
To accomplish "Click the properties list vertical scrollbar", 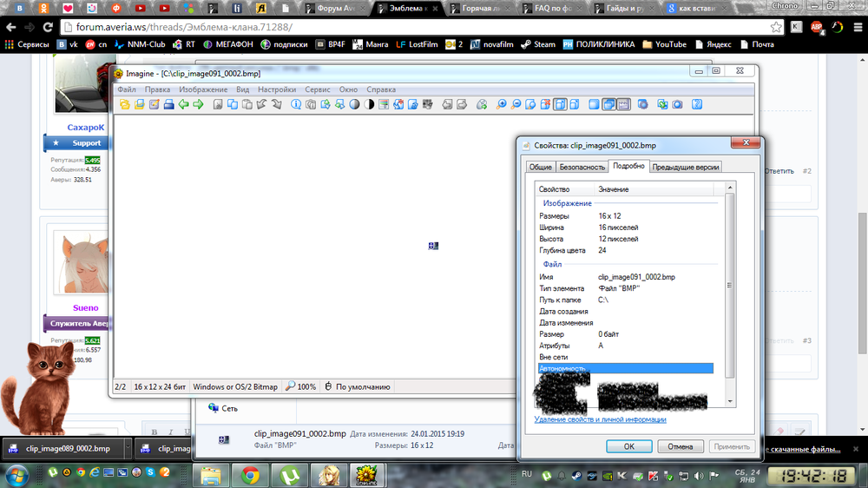I will (x=730, y=287).
